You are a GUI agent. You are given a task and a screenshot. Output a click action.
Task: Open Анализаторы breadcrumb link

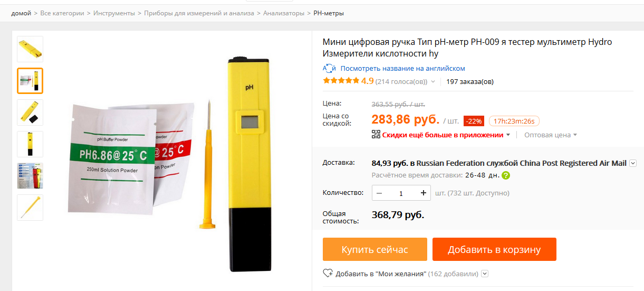click(284, 13)
